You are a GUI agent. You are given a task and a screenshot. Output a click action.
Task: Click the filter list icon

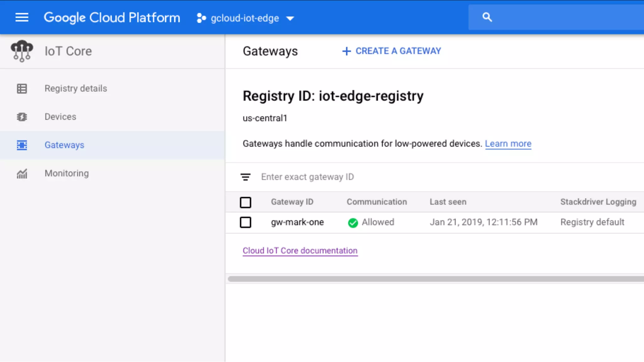(246, 177)
